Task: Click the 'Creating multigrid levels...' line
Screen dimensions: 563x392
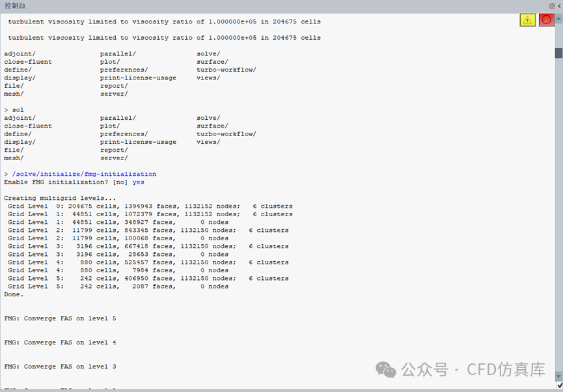Action: pyautogui.click(x=60, y=198)
